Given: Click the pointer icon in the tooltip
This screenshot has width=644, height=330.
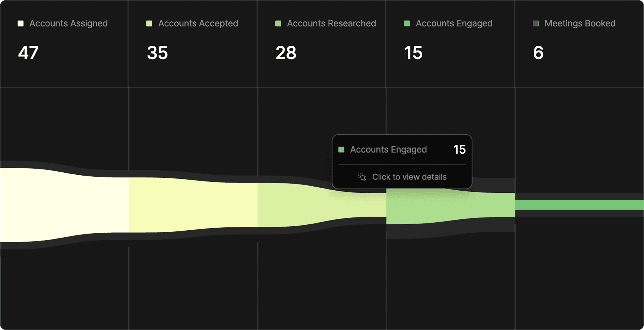Looking at the screenshot, I should 362,177.
